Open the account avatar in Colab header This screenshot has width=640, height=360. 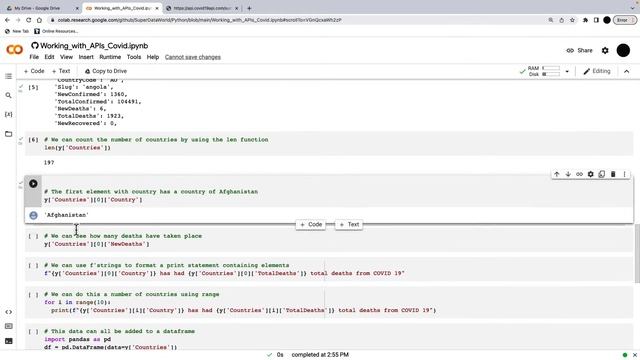pos(623,50)
